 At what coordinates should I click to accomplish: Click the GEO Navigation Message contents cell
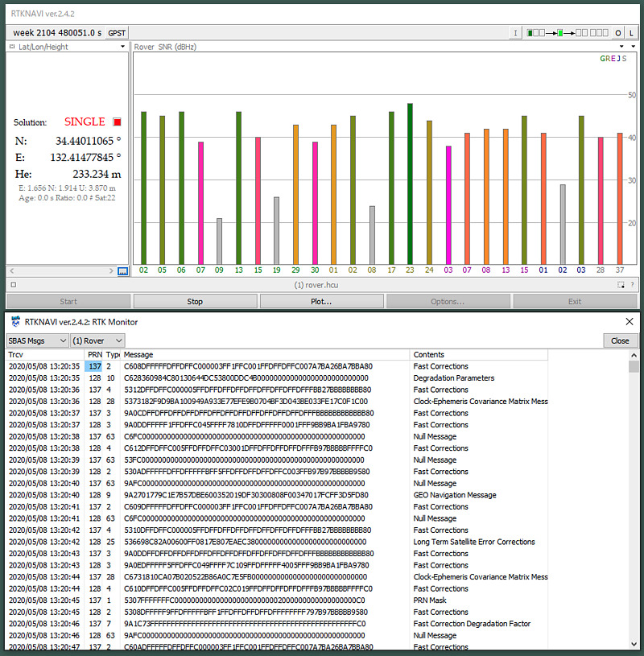coord(455,495)
